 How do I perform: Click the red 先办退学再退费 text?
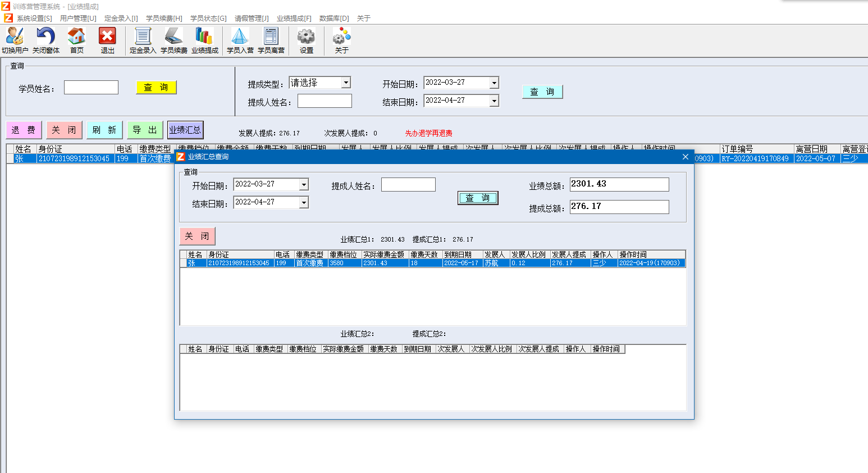pyautogui.click(x=429, y=133)
